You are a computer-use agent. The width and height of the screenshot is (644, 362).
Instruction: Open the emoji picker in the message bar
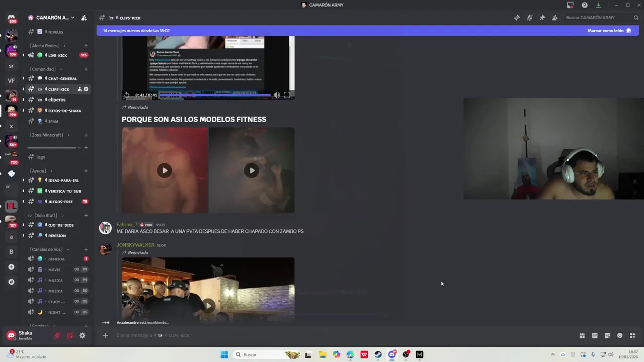(x=620, y=335)
